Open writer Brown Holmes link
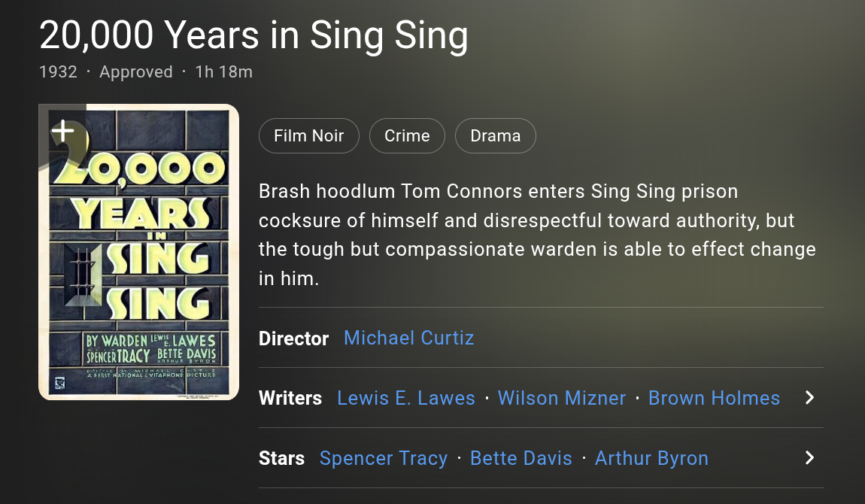Image resolution: width=865 pixels, height=504 pixels. (x=714, y=398)
